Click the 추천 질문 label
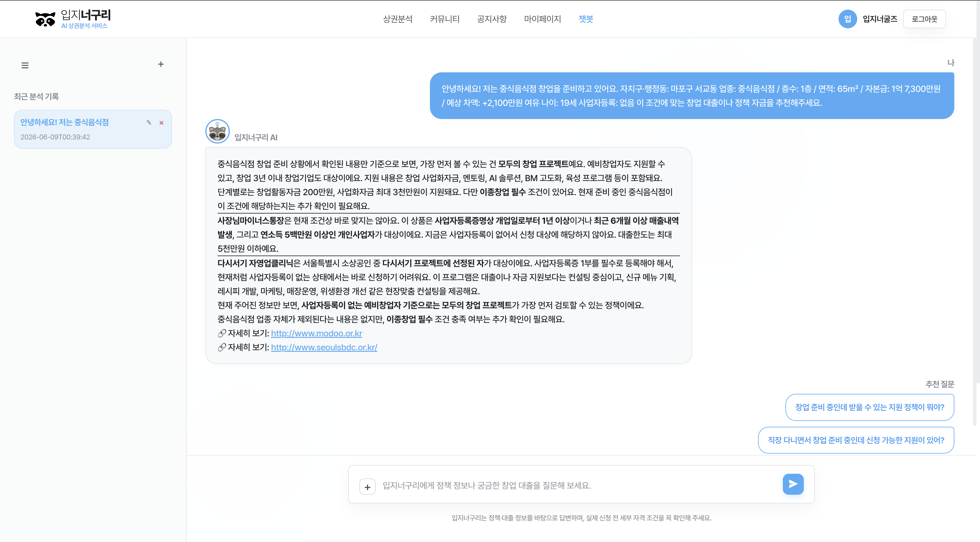 coord(940,384)
